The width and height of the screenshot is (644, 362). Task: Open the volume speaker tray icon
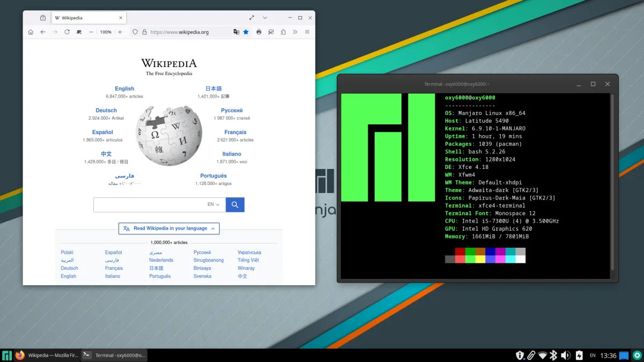[566, 355]
